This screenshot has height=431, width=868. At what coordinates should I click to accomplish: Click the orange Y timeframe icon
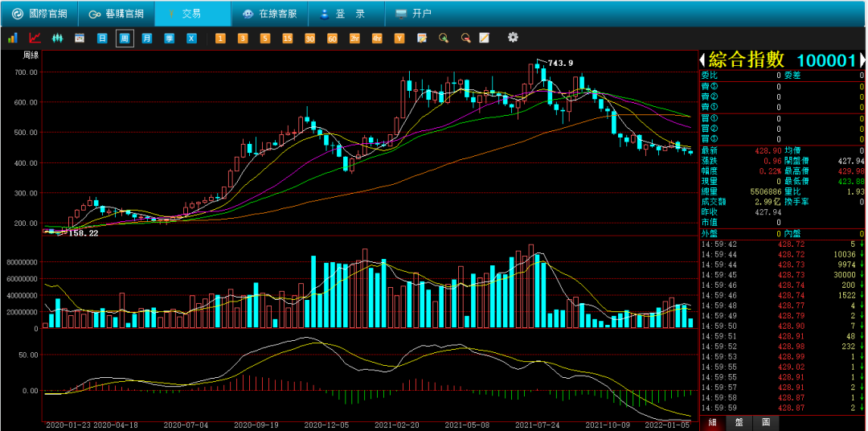point(399,39)
